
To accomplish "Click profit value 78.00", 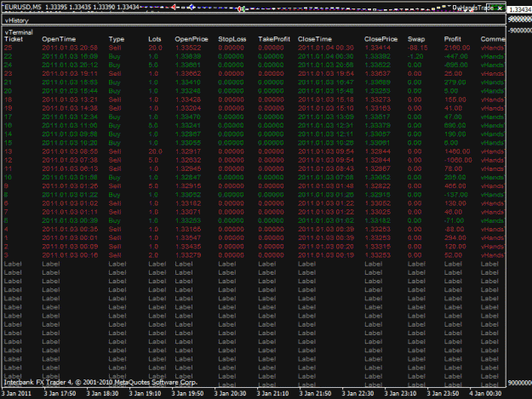I will click(x=454, y=168).
